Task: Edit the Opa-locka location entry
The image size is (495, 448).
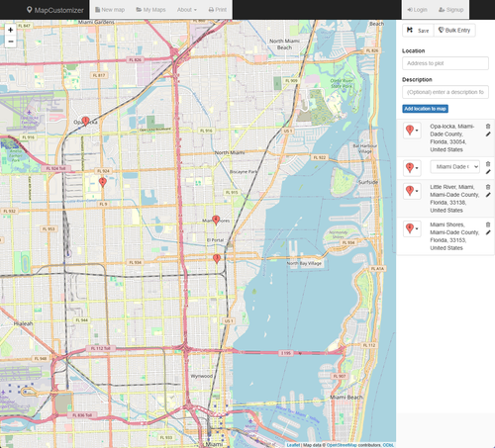Action: (488, 134)
